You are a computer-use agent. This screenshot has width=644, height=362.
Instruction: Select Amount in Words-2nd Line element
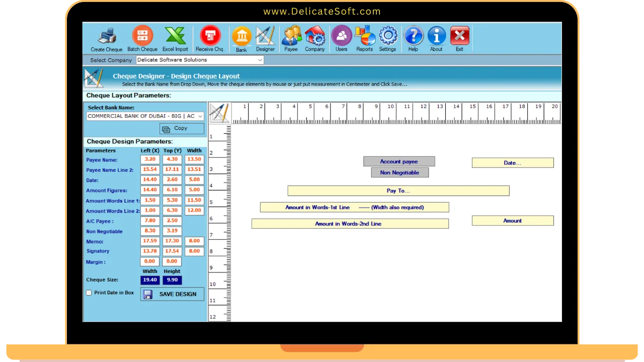pos(350,224)
